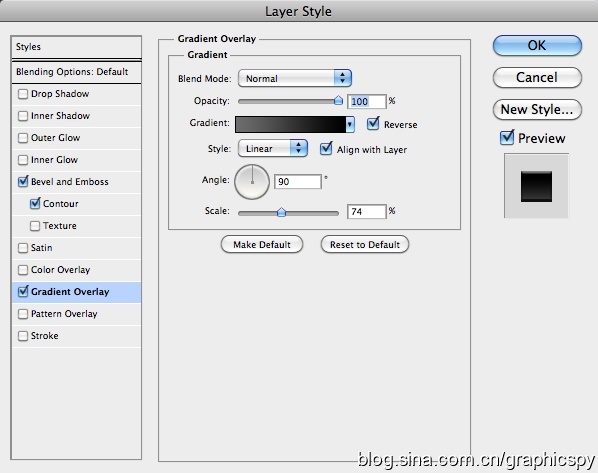598x473 pixels.
Task: Enable the Texture checkbox
Action: [35, 226]
